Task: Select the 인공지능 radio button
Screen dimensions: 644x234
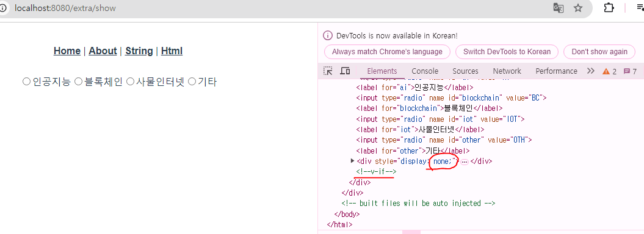Action: tap(26, 82)
